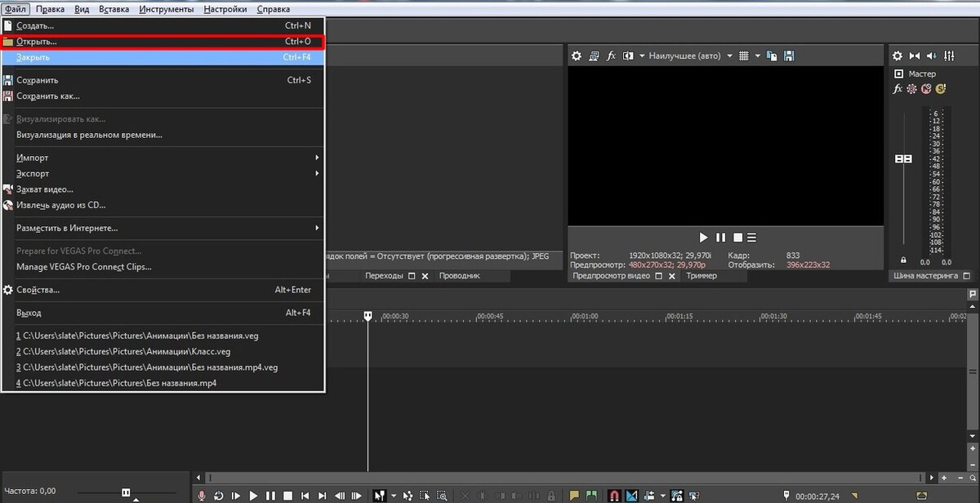980x503 pixels.
Task: Click the Захват видео menu entry
Action: point(163,189)
